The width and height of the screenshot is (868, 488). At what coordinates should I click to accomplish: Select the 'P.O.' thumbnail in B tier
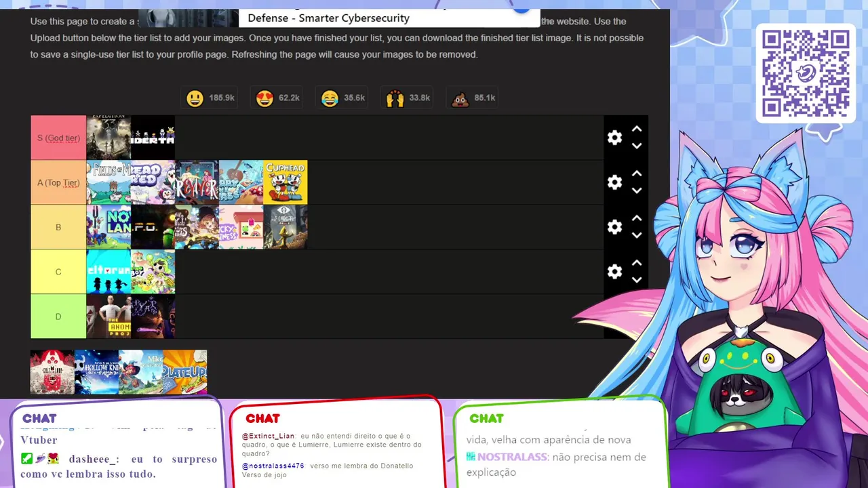coord(153,227)
